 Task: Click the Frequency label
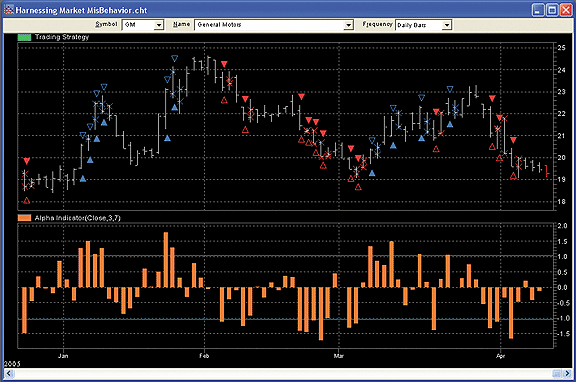click(377, 24)
